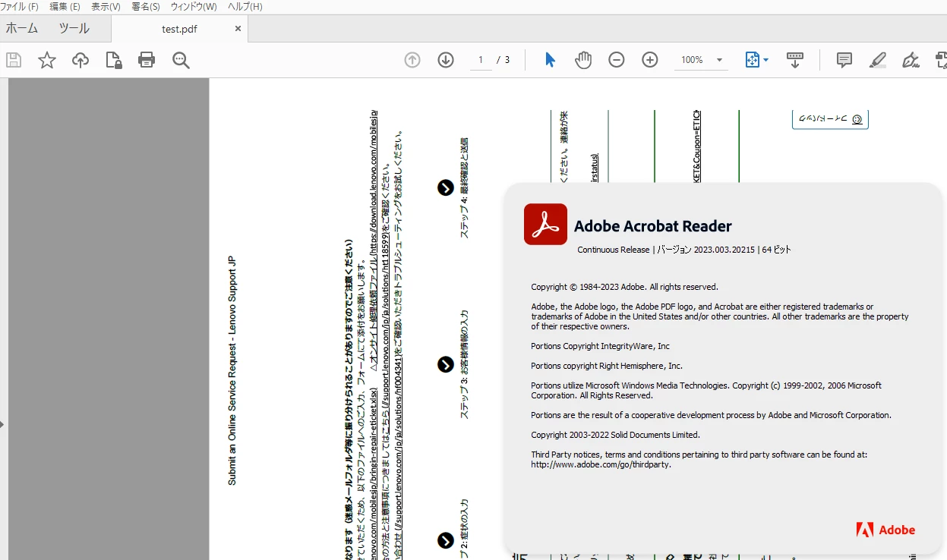The width and height of the screenshot is (947, 560).
Task: Click the http://www.adobe.com/go/thirdparty. address
Action: 601,464
